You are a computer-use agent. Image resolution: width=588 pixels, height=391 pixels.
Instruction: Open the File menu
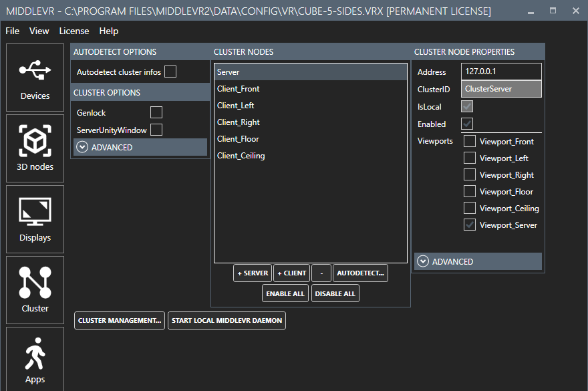pyautogui.click(x=13, y=31)
